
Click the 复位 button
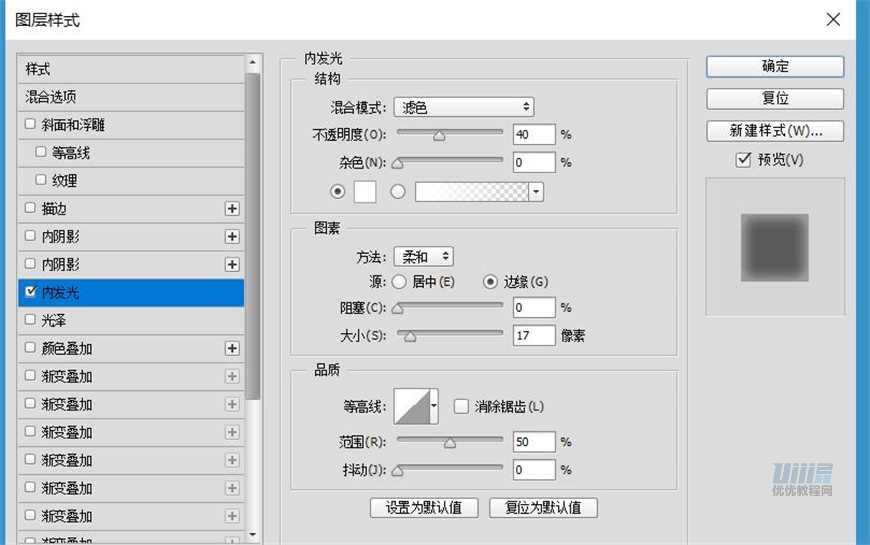[x=775, y=99]
